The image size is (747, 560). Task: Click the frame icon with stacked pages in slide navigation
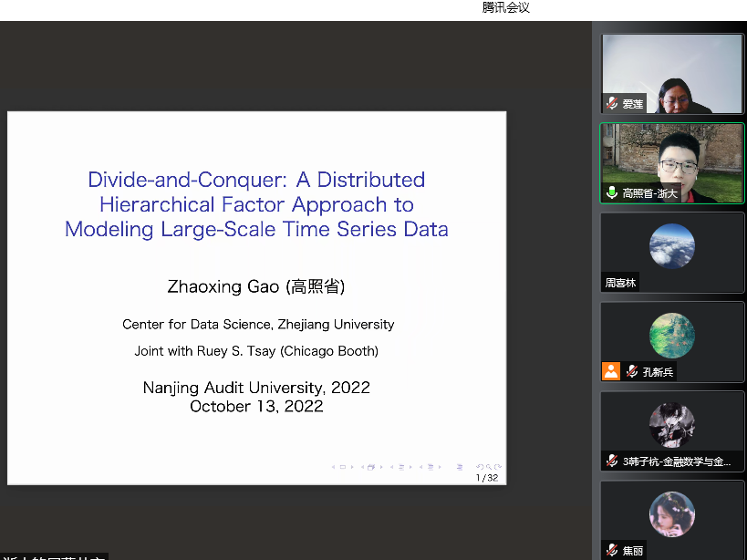click(x=371, y=467)
